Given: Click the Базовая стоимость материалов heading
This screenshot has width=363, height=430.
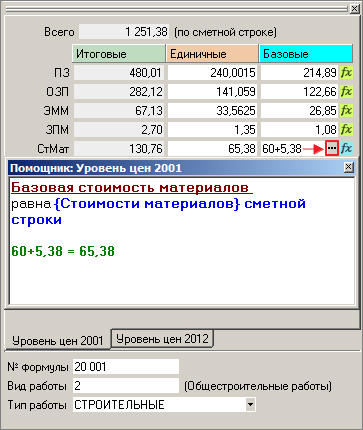Looking at the screenshot, I should pyautogui.click(x=132, y=188).
